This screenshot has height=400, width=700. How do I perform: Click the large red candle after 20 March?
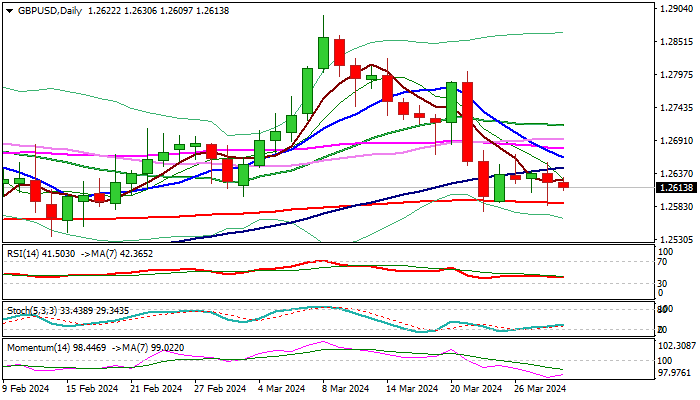[x=467, y=122]
